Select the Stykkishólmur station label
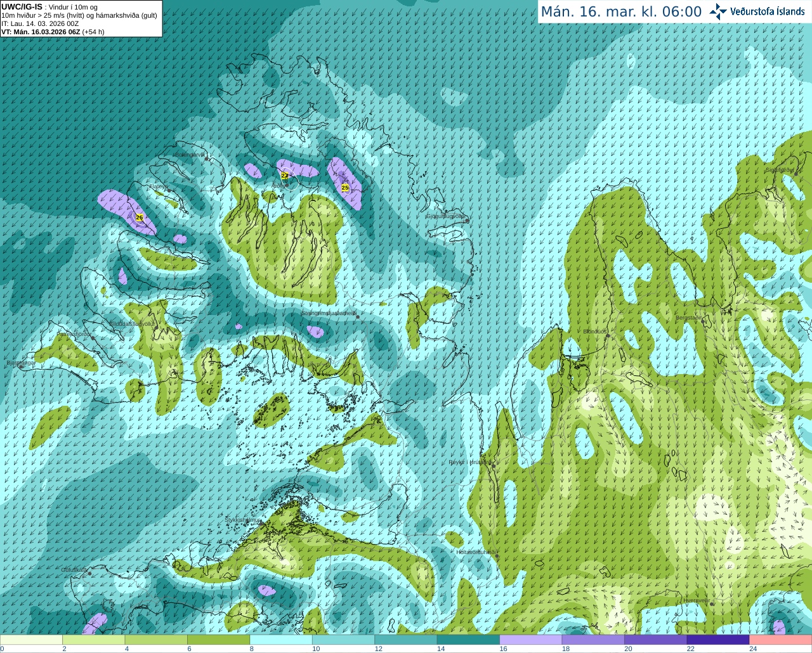The height and width of the screenshot is (653, 812). pos(243,520)
